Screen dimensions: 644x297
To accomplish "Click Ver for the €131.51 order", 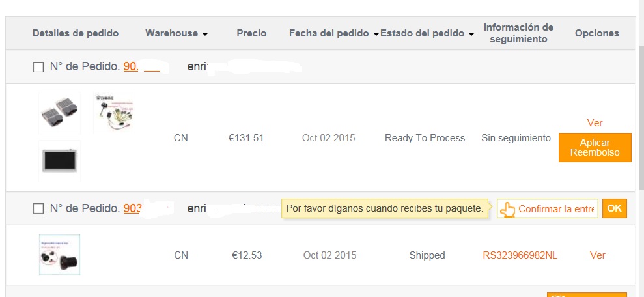I will point(595,123).
